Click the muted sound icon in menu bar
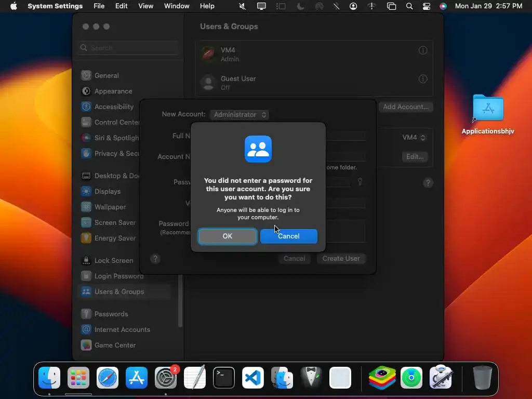Image resolution: width=532 pixels, height=399 pixels. [x=242, y=6]
